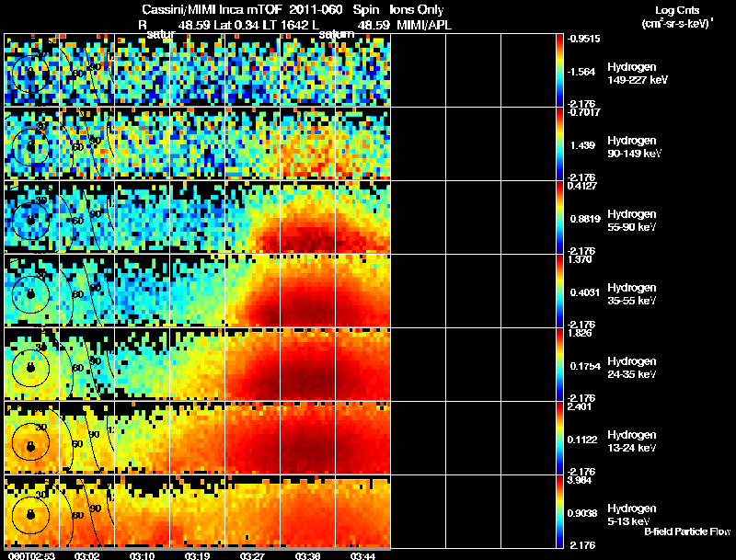Open the 5-13 keV image at 03:10
The image size is (736, 560).
click(143, 511)
